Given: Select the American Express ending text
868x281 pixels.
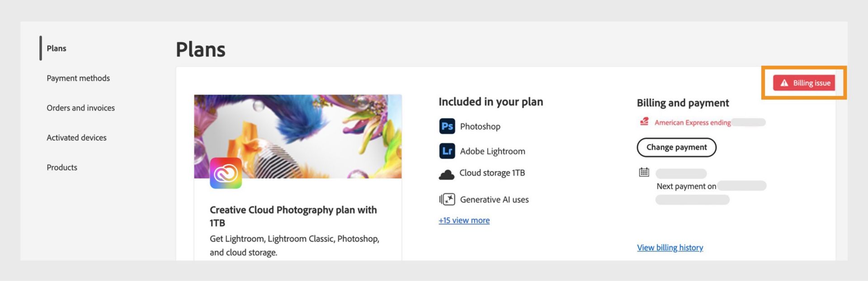Looking at the screenshot, I should tap(693, 123).
